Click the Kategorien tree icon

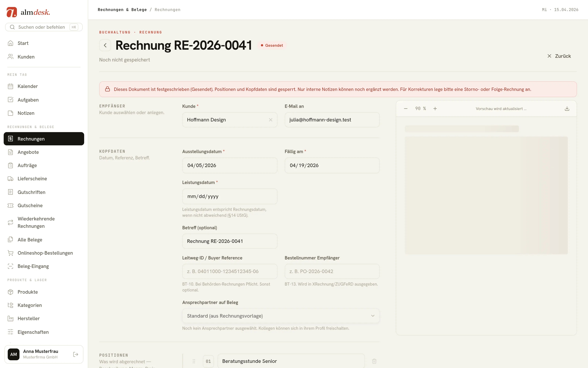[x=10, y=305]
